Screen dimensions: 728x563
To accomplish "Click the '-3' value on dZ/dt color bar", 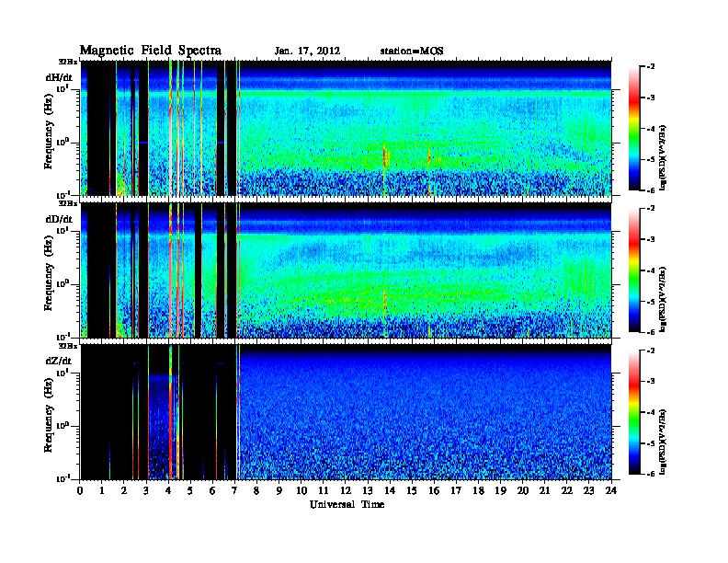I will (x=650, y=382).
